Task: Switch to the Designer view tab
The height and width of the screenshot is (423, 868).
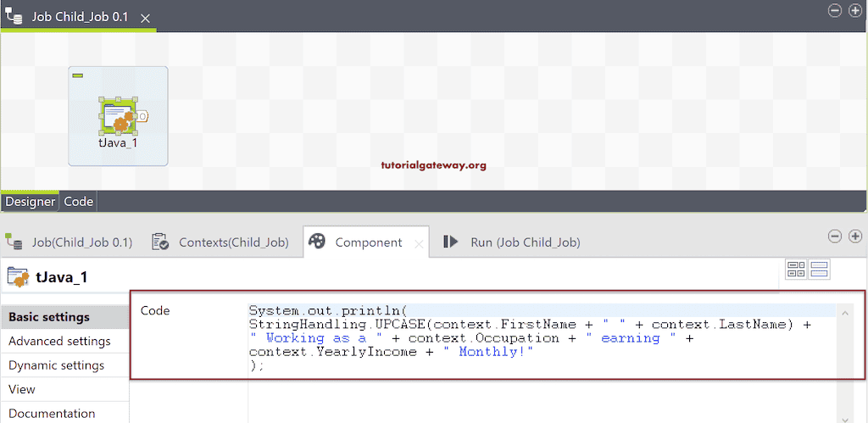Action: coord(30,202)
